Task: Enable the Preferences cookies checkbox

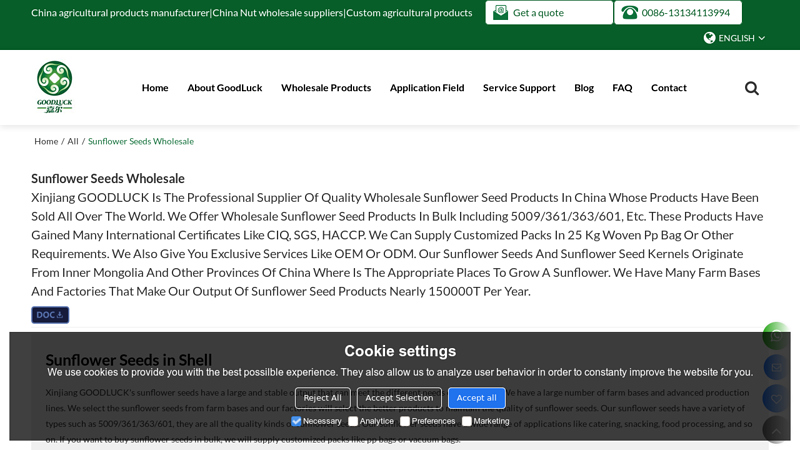Action: click(405, 421)
